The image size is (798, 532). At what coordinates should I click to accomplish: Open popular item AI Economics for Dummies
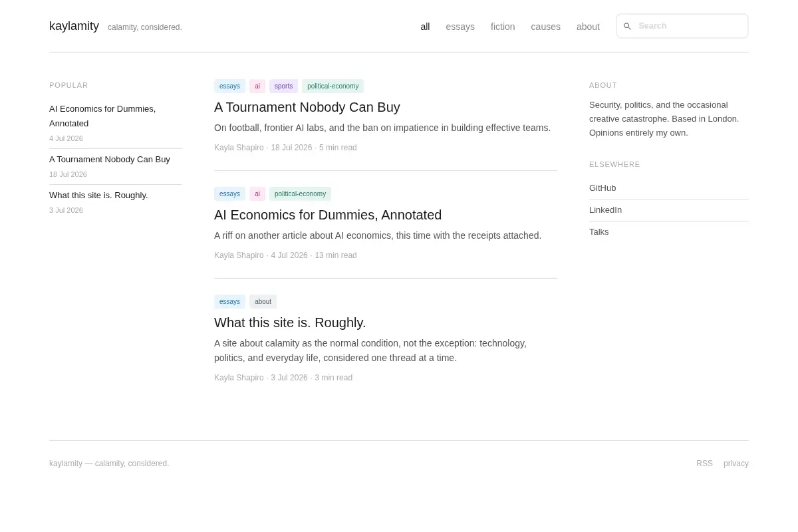(102, 116)
